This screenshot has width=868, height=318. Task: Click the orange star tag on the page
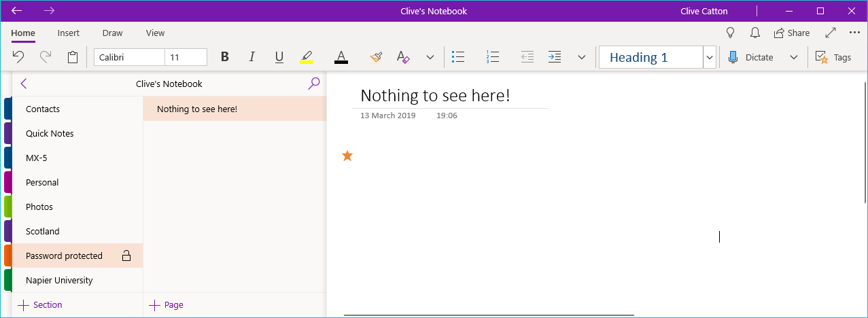pyautogui.click(x=347, y=156)
